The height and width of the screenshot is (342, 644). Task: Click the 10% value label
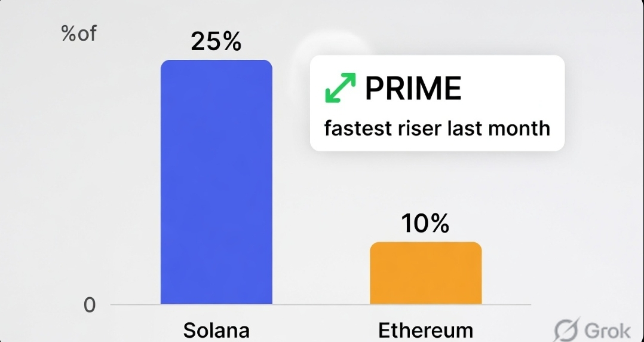tap(425, 224)
